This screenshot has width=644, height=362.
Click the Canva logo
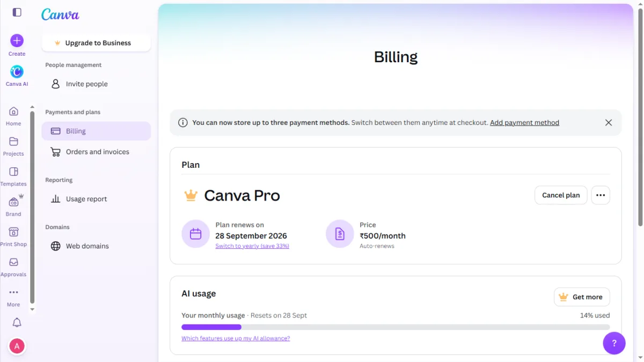60,14
